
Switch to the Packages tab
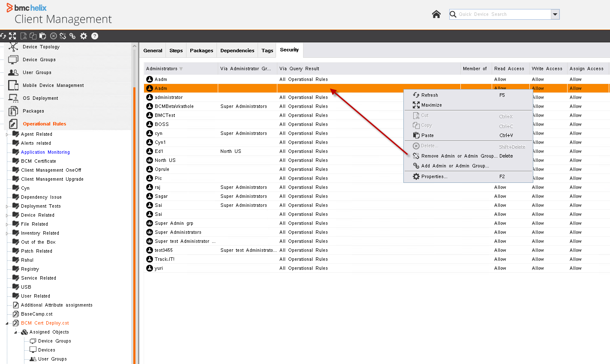(201, 51)
